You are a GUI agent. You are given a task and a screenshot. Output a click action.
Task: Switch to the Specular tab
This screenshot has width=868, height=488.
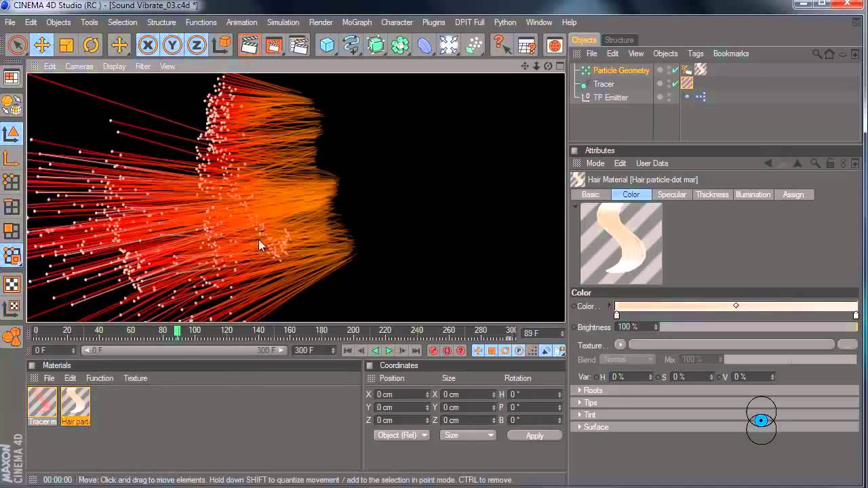pyautogui.click(x=672, y=195)
